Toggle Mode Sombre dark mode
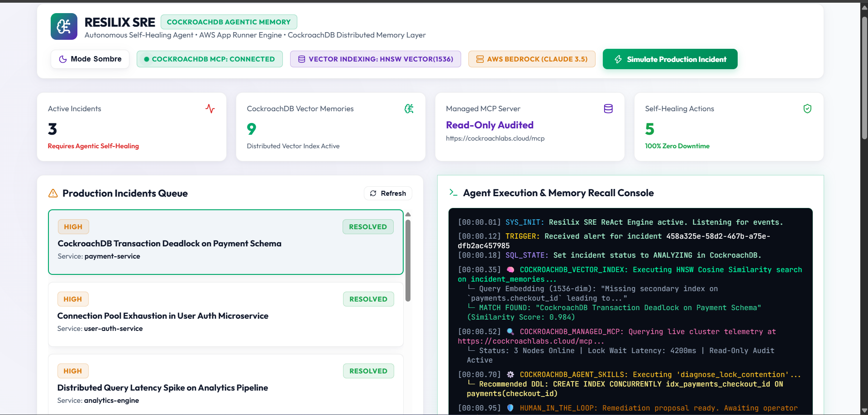The height and width of the screenshot is (415, 868). point(90,59)
